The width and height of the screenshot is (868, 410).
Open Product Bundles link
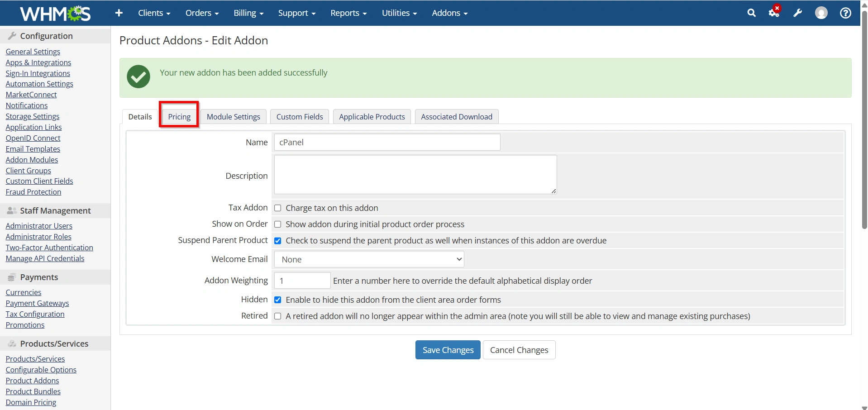coord(33,391)
